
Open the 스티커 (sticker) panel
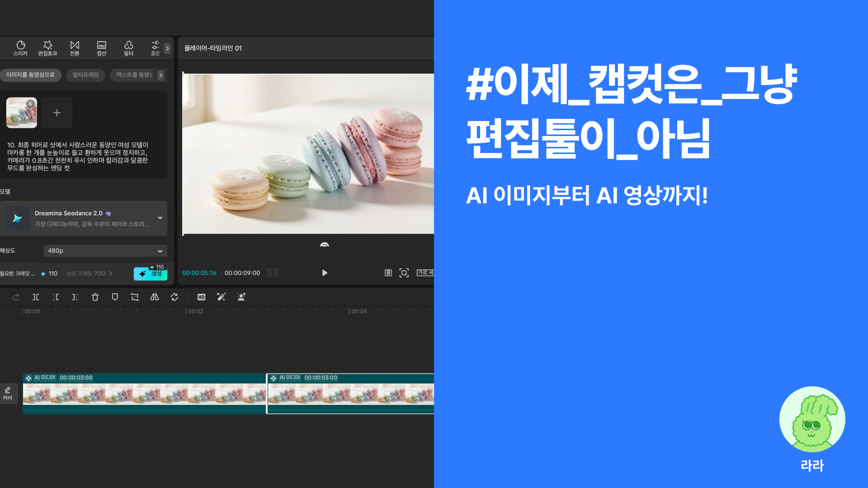pyautogui.click(x=20, y=48)
